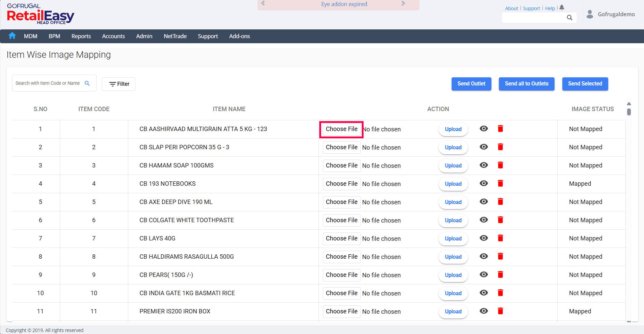Open the Reports menu
The width and height of the screenshot is (644, 334).
pyautogui.click(x=81, y=36)
